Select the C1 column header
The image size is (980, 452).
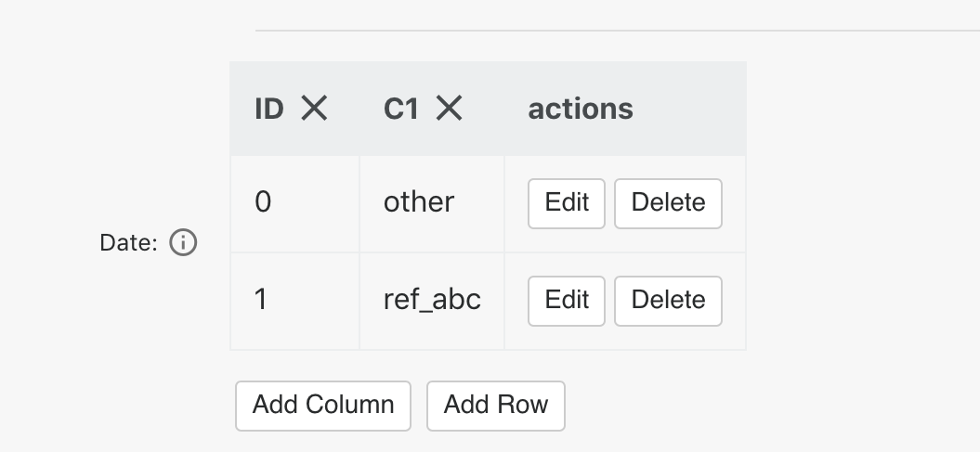click(x=432, y=109)
